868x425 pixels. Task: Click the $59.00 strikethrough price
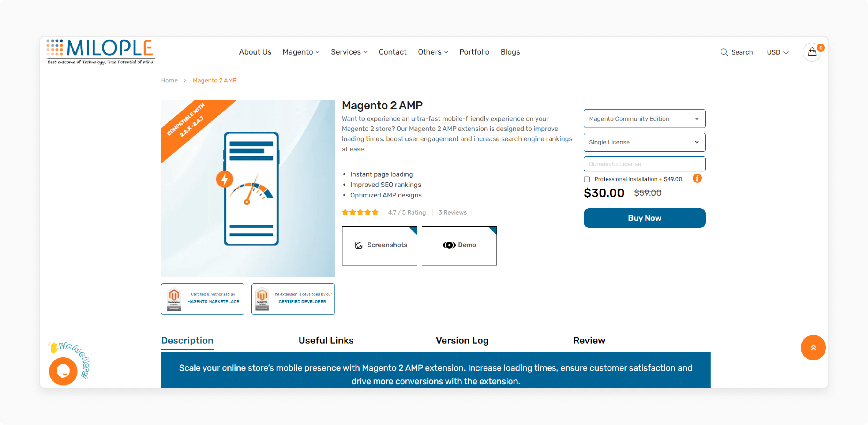(x=647, y=192)
